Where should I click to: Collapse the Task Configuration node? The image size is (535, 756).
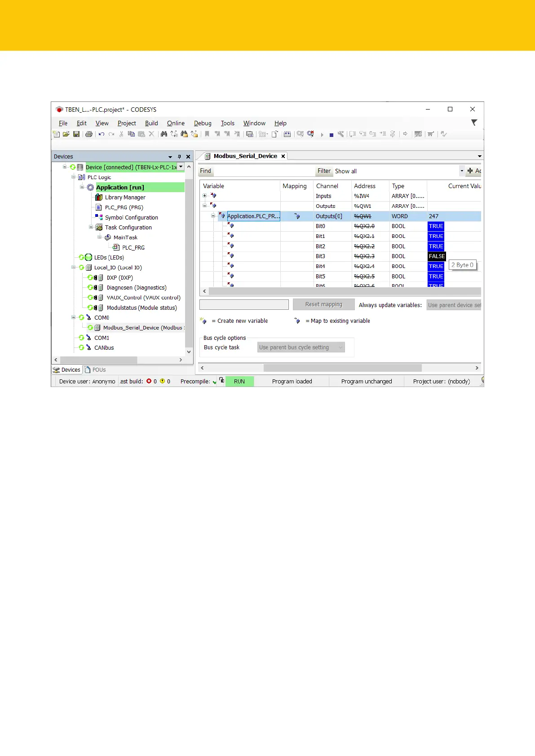(91, 227)
